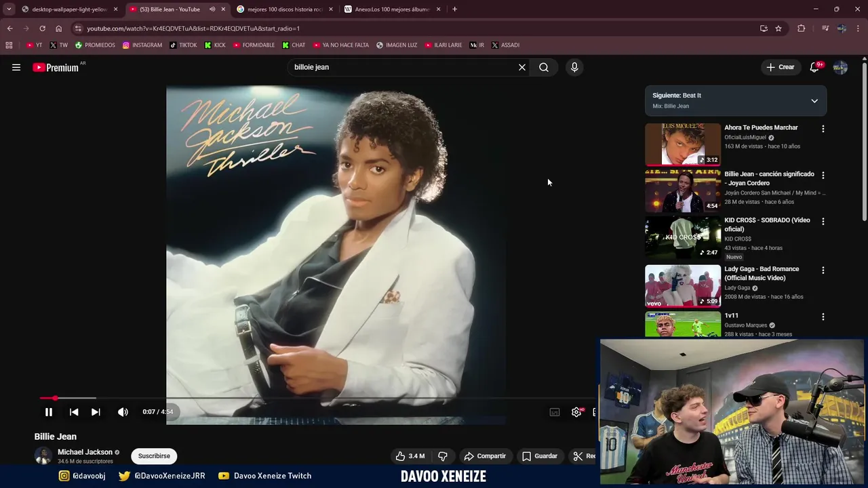Play the Joyan Cordero video thumbnail
868x488 pixels.
tap(683, 190)
